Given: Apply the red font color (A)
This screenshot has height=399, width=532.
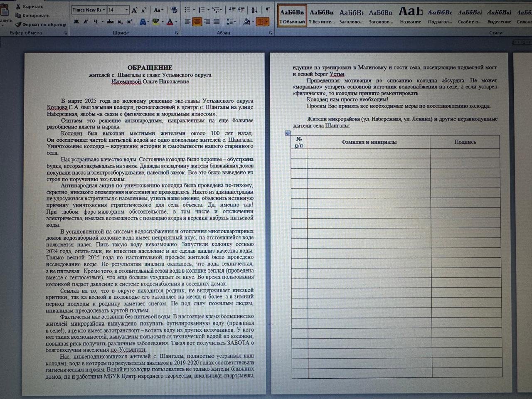Looking at the screenshot, I should (x=170, y=22).
